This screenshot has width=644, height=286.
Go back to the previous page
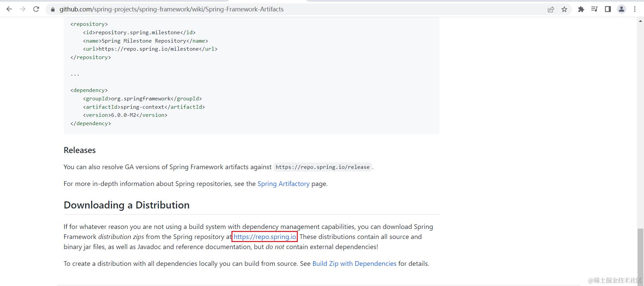[9, 9]
